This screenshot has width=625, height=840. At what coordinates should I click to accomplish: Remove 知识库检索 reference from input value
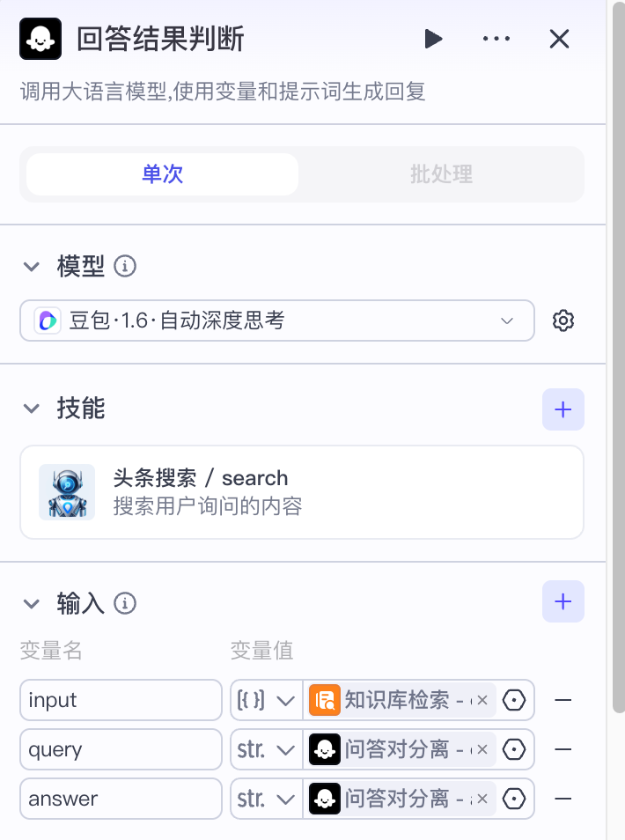tap(482, 701)
